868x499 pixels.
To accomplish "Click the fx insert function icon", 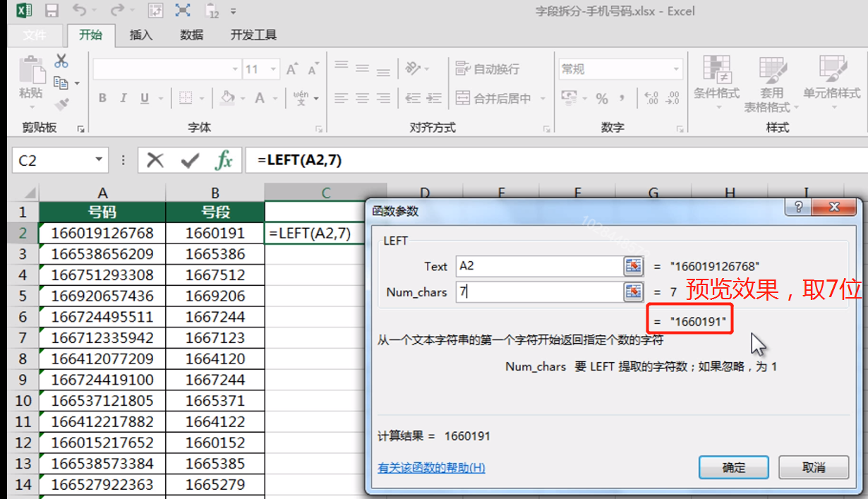I will pyautogui.click(x=224, y=160).
